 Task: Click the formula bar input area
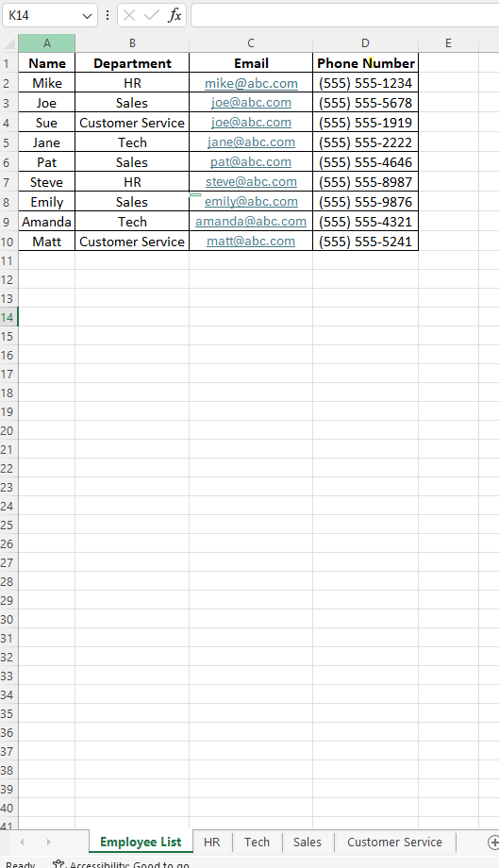344,15
